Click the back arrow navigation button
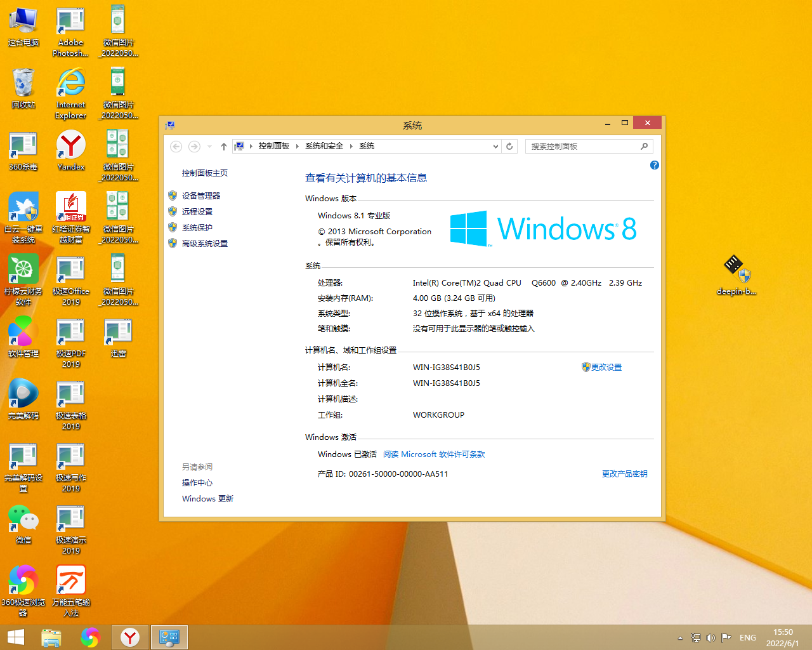 [176, 147]
